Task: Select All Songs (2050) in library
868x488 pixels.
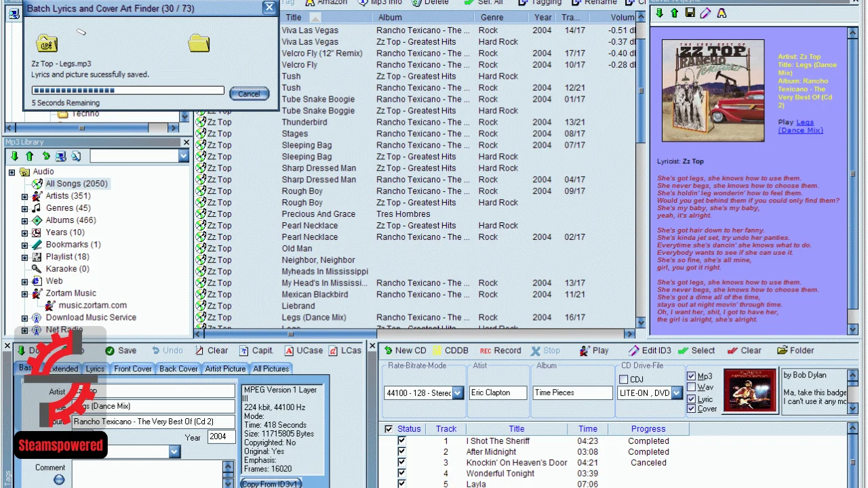Action: 76,184
